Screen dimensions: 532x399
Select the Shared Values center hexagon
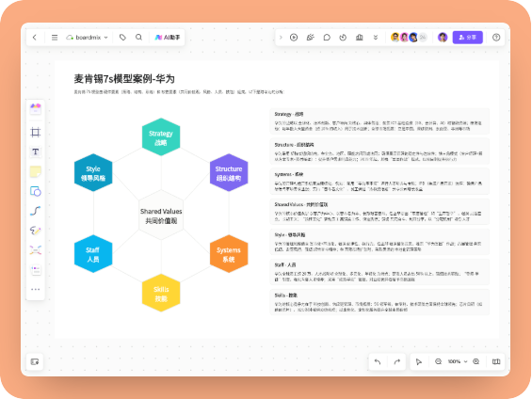[161, 215]
